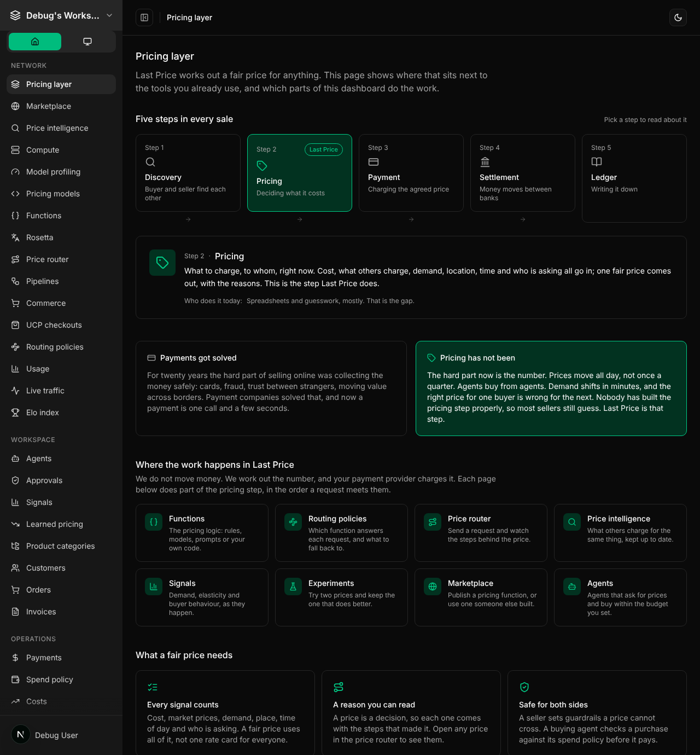Click the Pricing layer breadcrumb title
Viewport: 700px width, 755px height.
coord(189,18)
